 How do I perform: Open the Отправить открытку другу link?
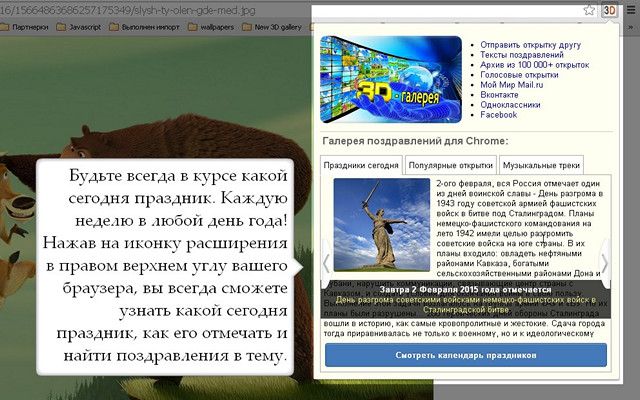click(530, 45)
